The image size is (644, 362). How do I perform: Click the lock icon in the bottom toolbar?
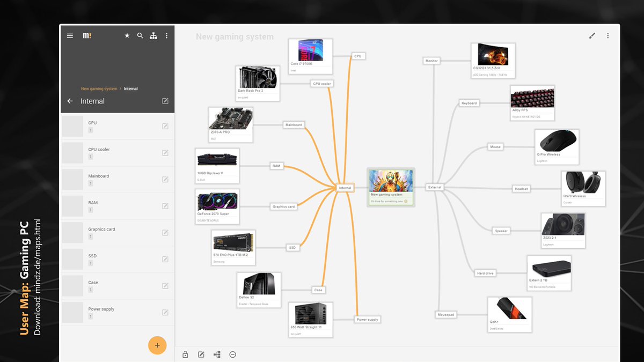185,354
